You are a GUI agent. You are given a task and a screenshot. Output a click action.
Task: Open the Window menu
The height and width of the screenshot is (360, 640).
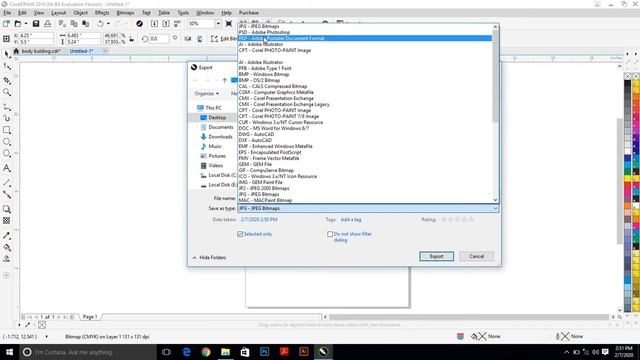click(x=205, y=13)
